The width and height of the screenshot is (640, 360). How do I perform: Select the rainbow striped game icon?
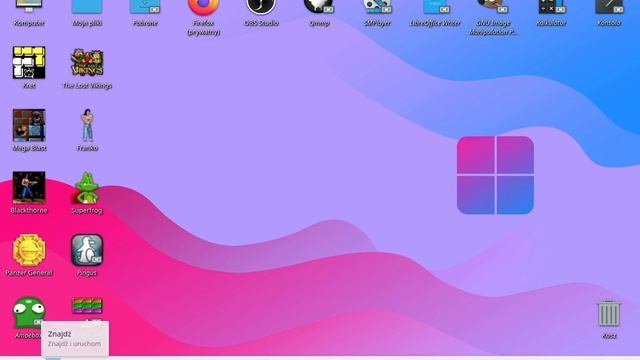click(87, 306)
